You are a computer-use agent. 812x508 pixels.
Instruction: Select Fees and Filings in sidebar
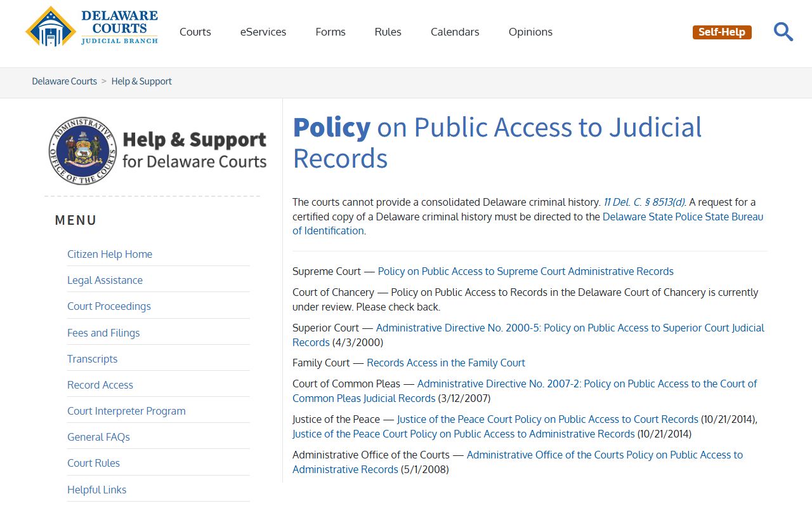(103, 333)
